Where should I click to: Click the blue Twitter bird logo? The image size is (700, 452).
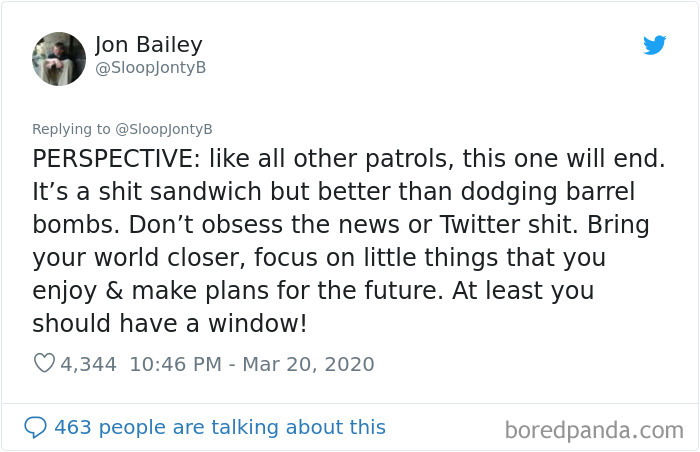[x=654, y=45]
